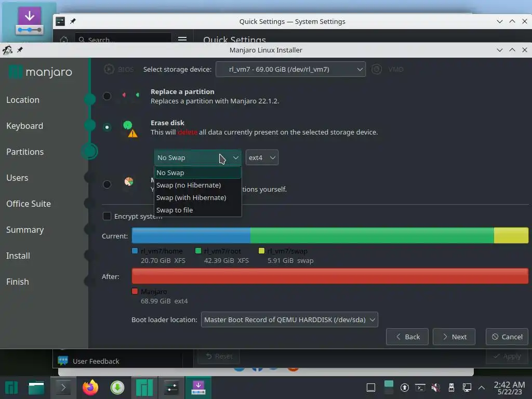Select the Replace a partition radio button

tap(107, 96)
